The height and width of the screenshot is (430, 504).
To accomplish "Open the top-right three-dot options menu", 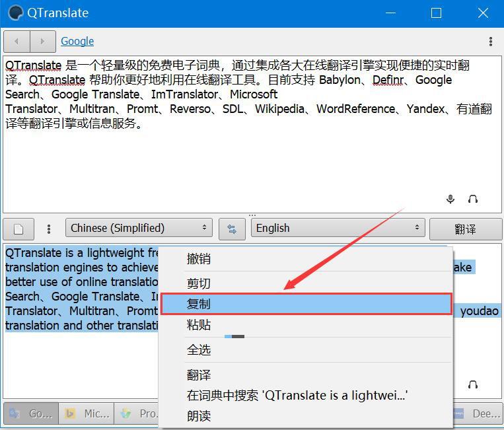I will click(491, 42).
